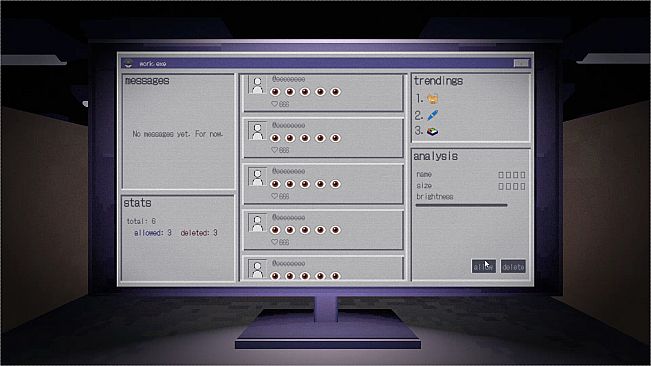
Task: Tap the heart under the third post
Action: 274,196
